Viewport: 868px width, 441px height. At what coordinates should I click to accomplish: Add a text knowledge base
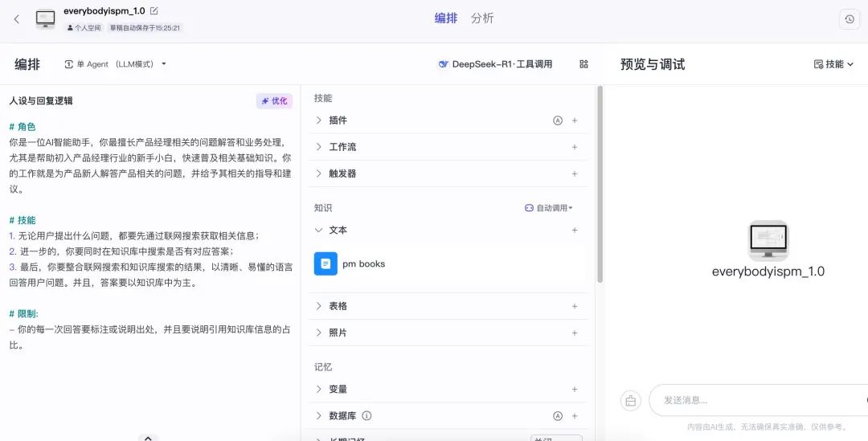point(575,231)
